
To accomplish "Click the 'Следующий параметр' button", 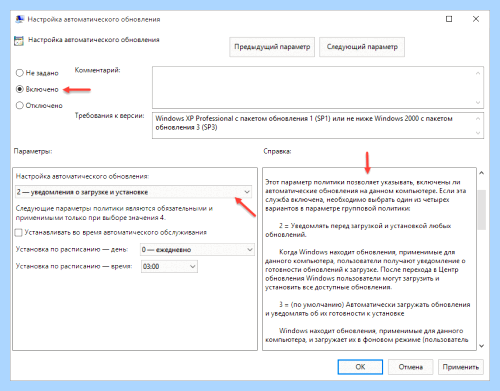I will 362,47.
